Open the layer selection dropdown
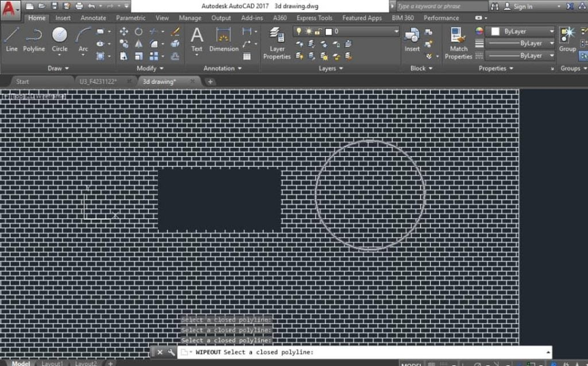The image size is (588, 366). 396,32
